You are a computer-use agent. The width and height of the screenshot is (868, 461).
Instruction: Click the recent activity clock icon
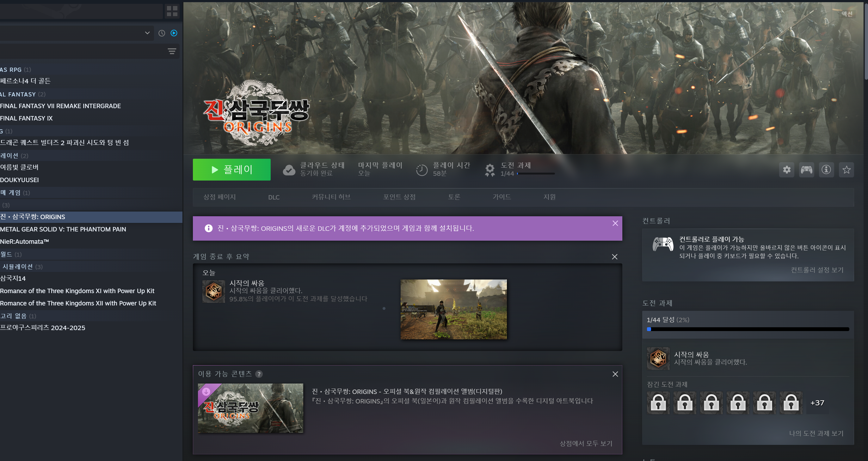pos(162,33)
